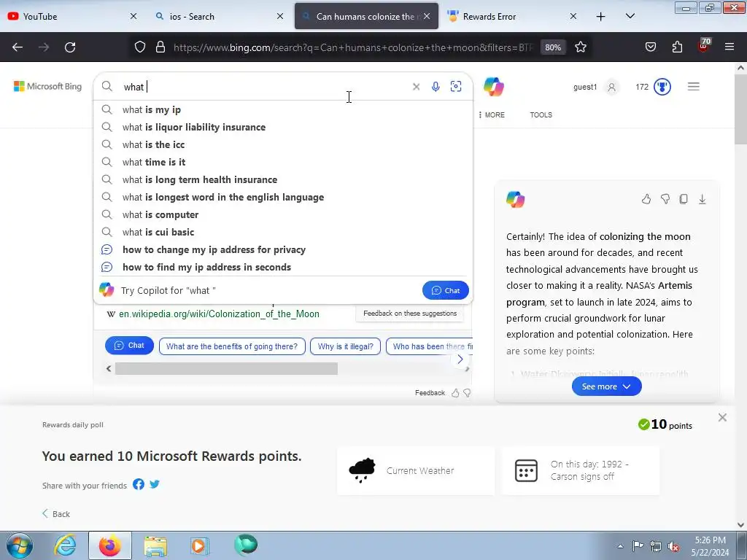
Task: Show next suggested question chips
Action: click(460, 359)
